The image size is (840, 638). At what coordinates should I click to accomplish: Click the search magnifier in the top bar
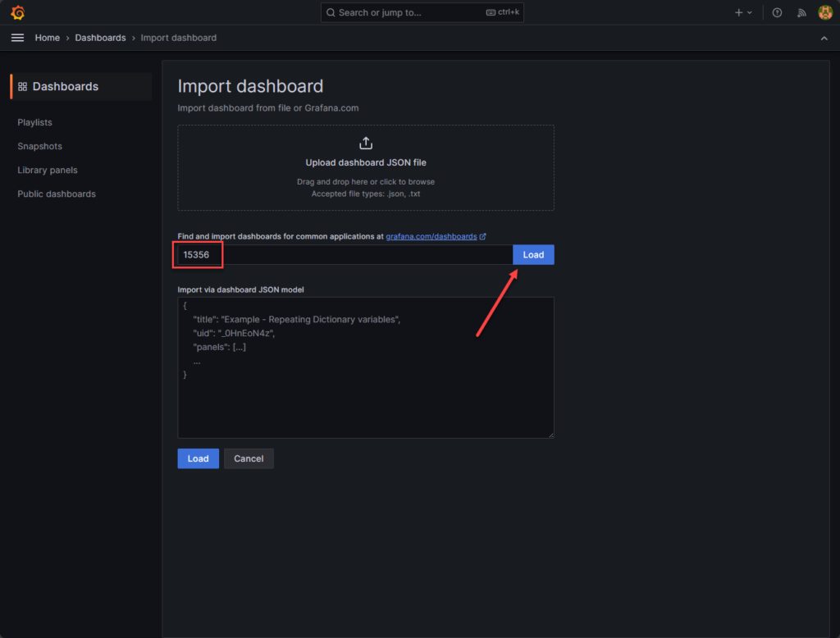[x=331, y=12]
